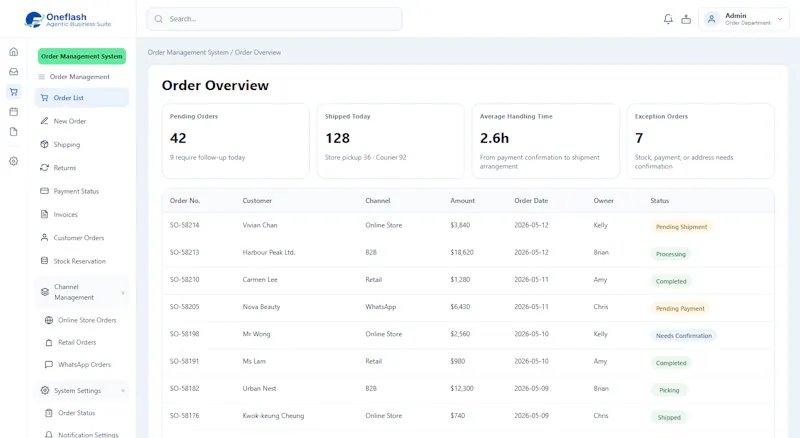Click the Order List cart icon

tap(44, 98)
